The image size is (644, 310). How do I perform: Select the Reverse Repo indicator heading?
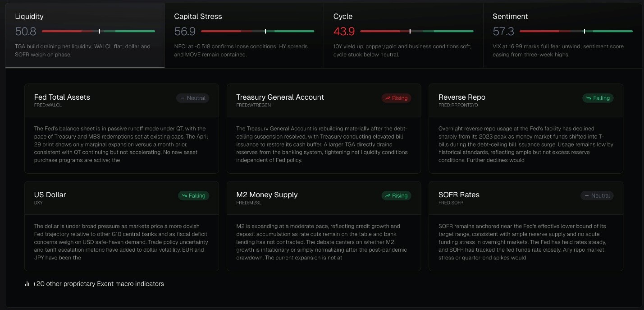click(x=462, y=97)
